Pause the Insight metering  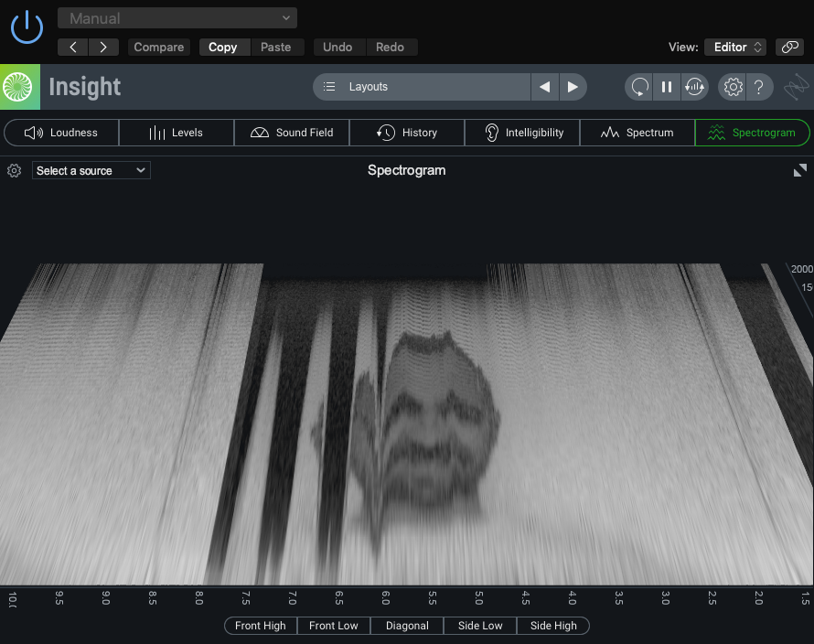pos(667,87)
